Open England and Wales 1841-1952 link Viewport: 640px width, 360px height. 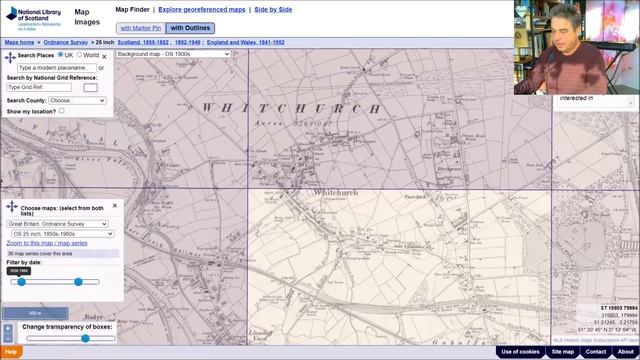[x=246, y=42]
